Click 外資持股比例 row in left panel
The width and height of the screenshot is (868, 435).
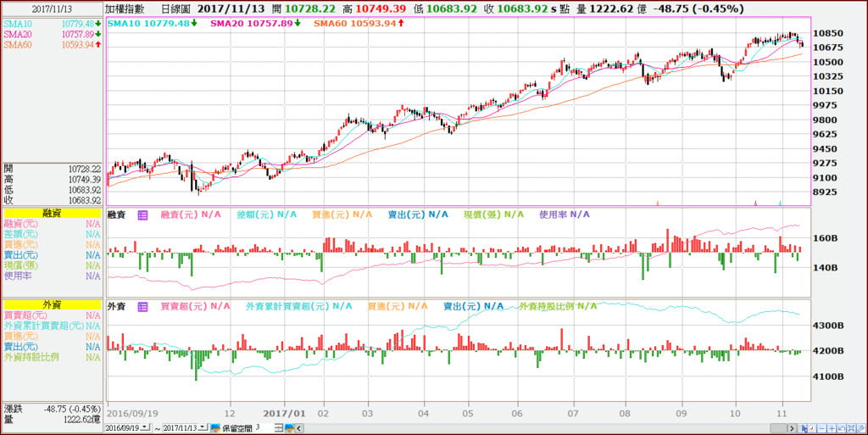pyautogui.click(x=52, y=358)
